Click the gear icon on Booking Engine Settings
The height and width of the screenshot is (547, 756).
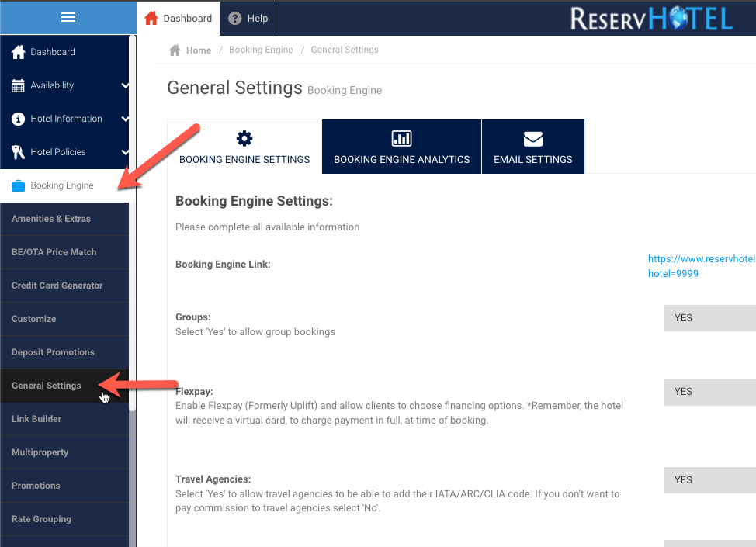pos(244,139)
